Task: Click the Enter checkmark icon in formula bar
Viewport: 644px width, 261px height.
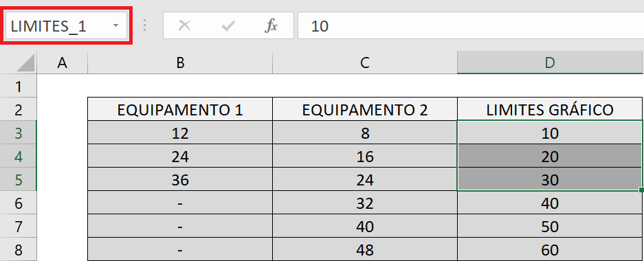Action: point(227,27)
